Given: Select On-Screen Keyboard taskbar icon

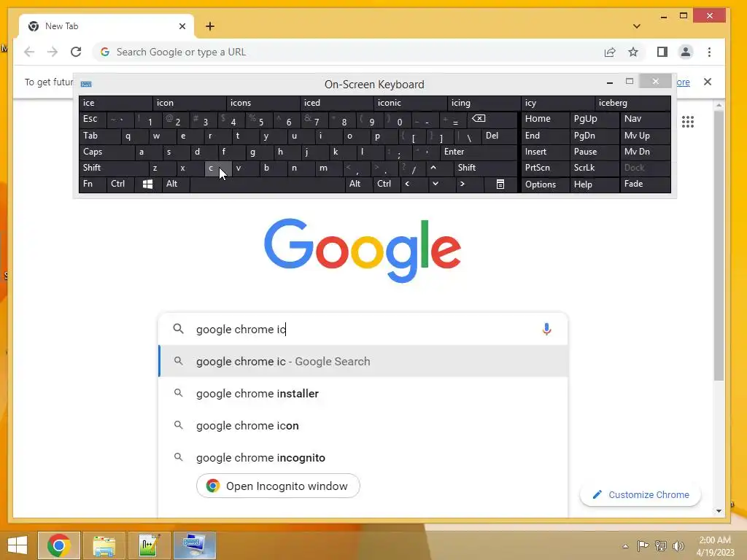Looking at the screenshot, I should click(x=194, y=545).
